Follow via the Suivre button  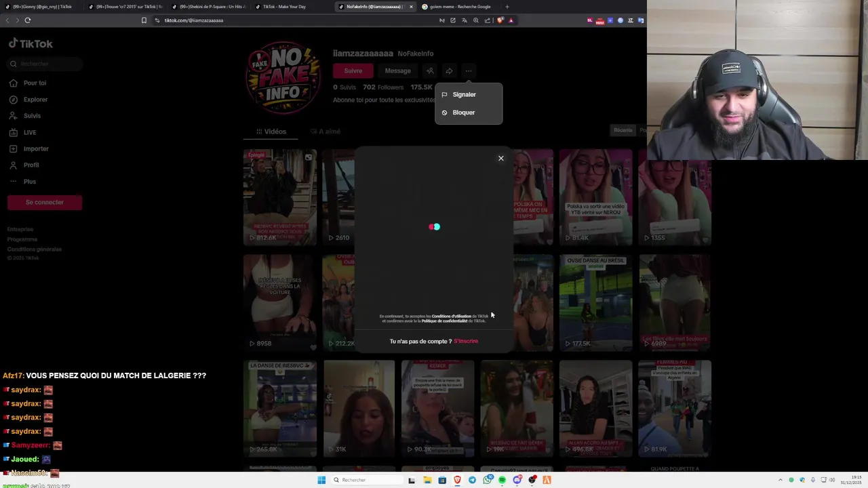click(353, 70)
